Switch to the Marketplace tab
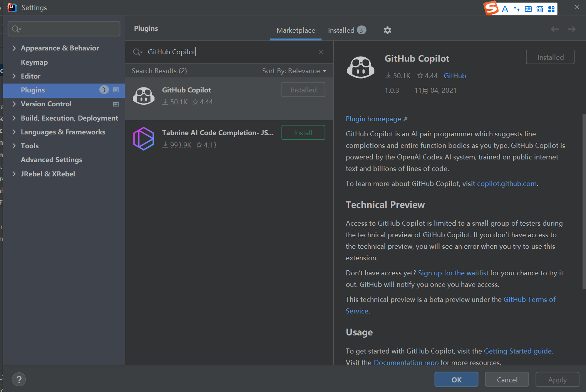Image resolution: width=586 pixels, height=392 pixels. click(x=296, y=30)
